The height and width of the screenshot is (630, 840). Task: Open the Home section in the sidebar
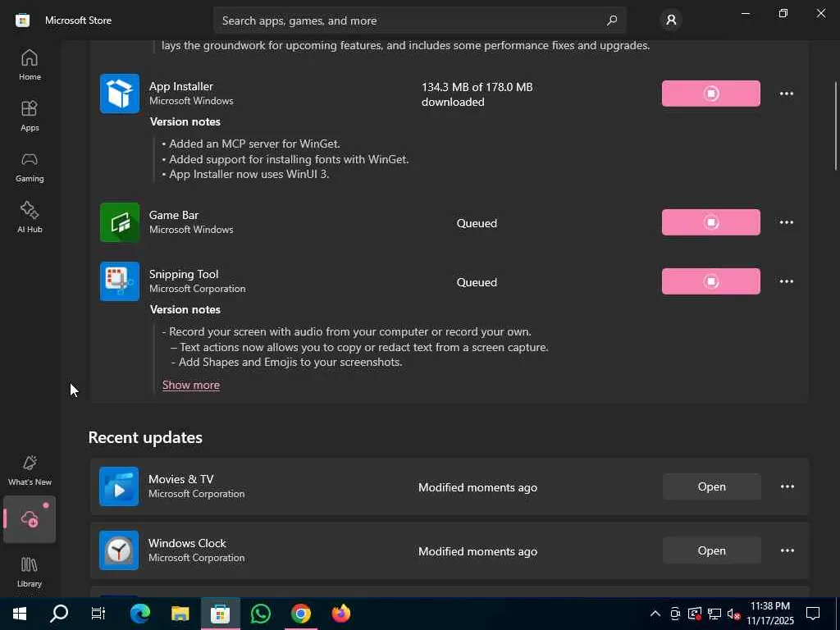point(30,65)
